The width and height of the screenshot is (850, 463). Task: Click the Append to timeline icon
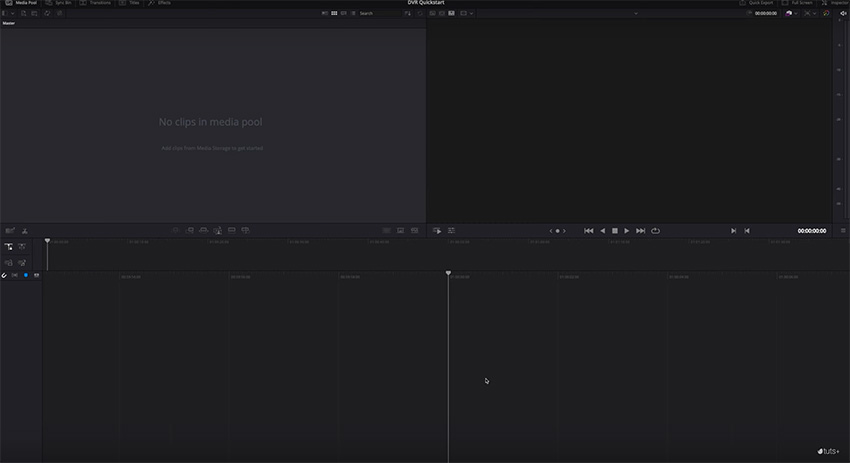point(190,230)
